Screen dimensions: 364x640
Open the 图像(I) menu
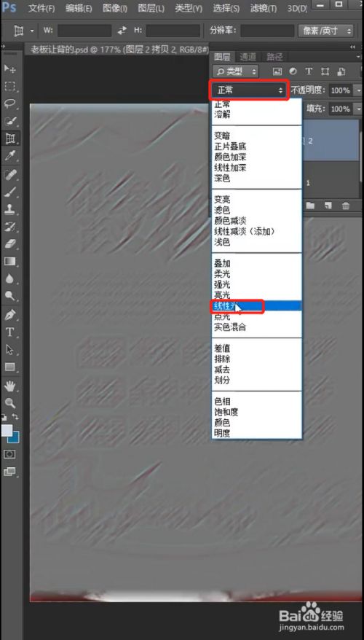pos(115,8)
